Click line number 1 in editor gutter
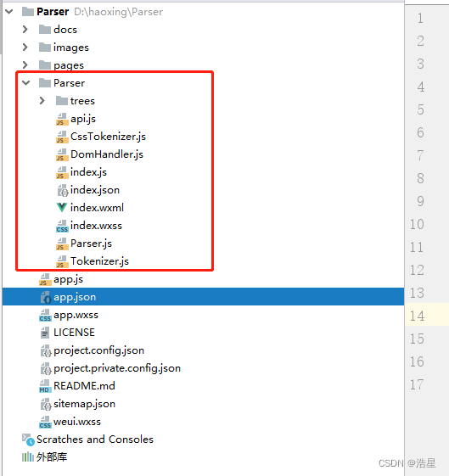 click(x=420, y=18)
